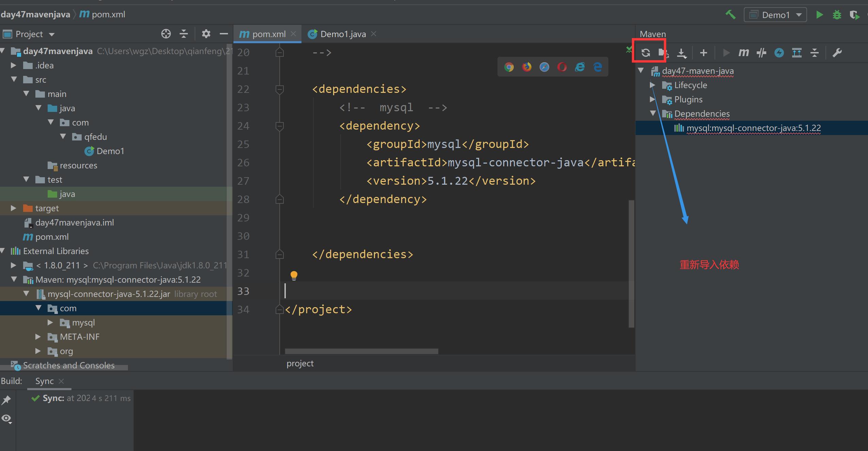
Task: Click Execute Maven Goal m icon
Action: (743, 53)
